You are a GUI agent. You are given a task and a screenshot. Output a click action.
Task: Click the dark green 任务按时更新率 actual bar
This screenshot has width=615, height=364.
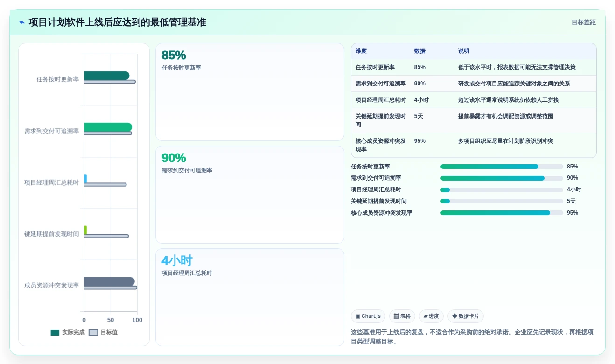coord(107,76)
